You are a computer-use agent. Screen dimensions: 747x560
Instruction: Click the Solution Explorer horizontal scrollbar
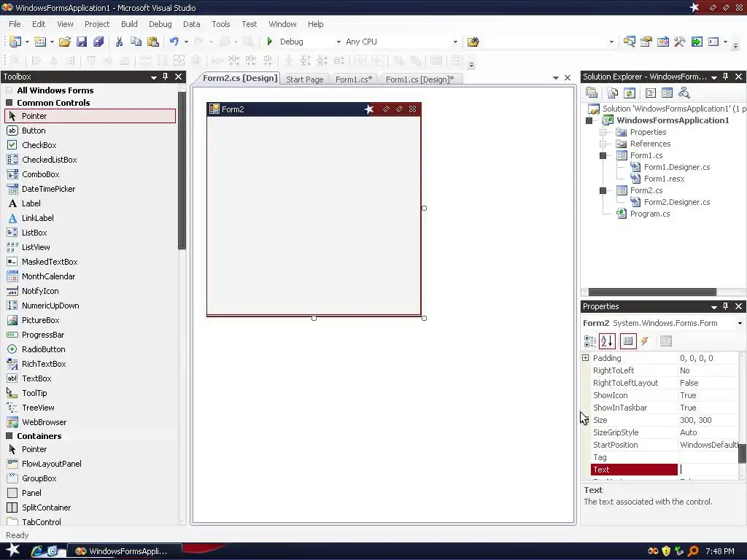click(652, 292)
